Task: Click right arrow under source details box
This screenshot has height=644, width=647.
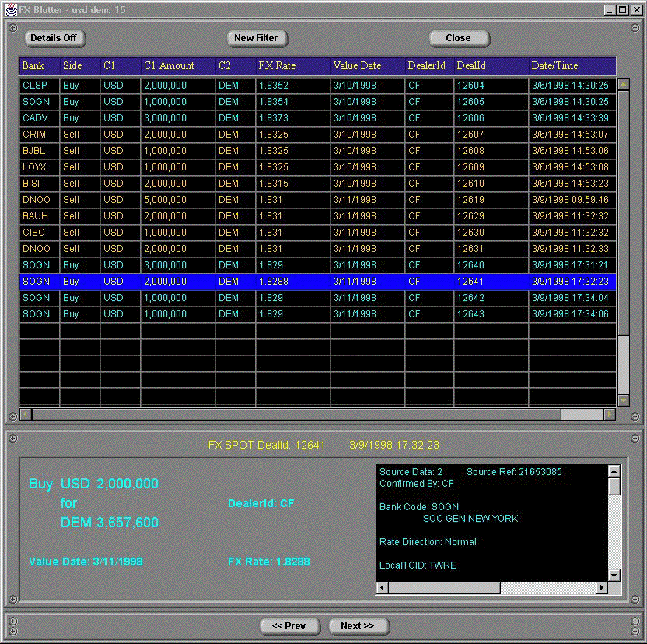Action: coord(602,588)
